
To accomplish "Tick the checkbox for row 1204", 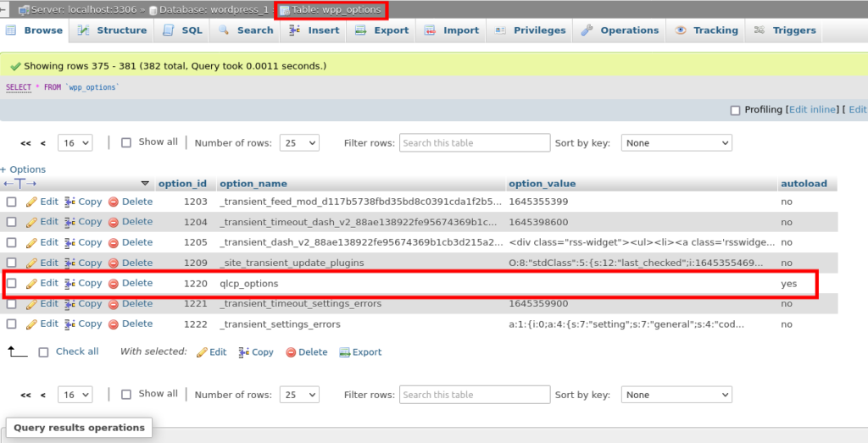I will pyautogui.click(x=11, y=222).
